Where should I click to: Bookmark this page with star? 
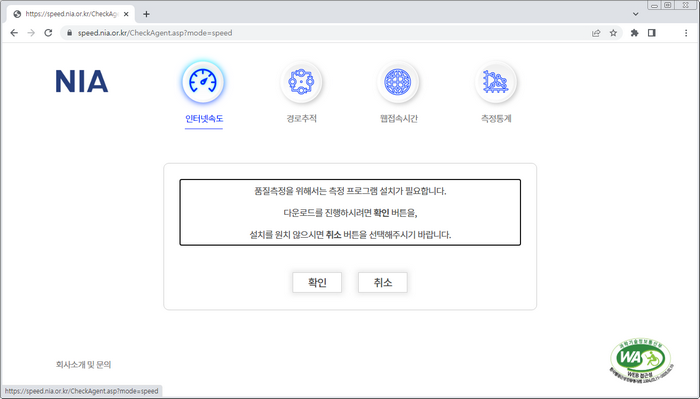pyautogui.click(x=613, y=33)
